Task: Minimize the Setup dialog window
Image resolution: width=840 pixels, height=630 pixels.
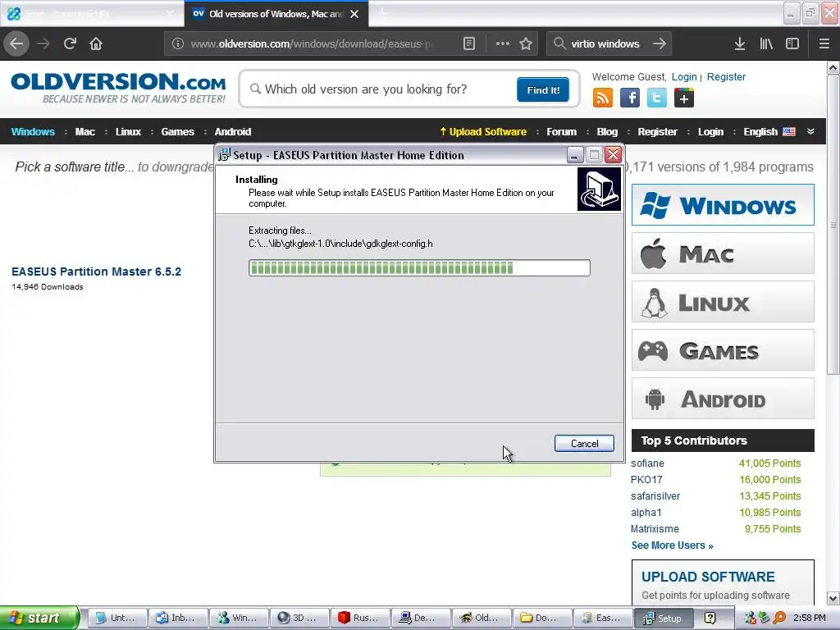Action: click(x=574, y=155)
